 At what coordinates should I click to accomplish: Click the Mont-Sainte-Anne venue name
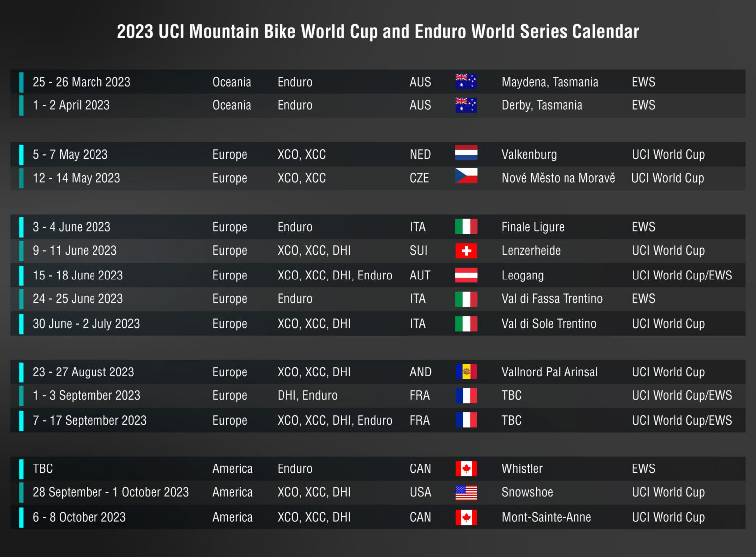tap(547, 517)
